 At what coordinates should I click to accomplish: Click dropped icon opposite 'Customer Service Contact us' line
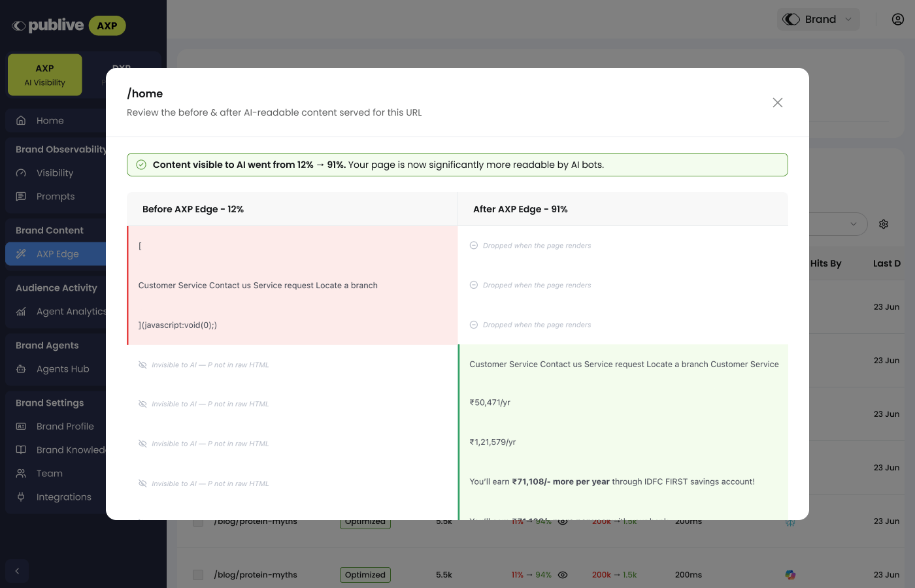click(474, 285)
